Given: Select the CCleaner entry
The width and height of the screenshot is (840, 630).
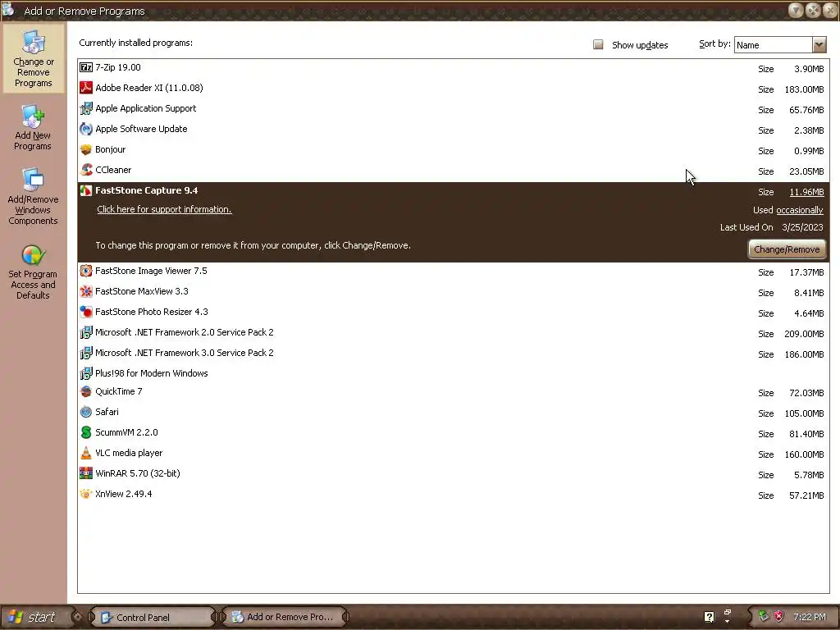Looking at the screenshot, I should click(x=453, y=171).
